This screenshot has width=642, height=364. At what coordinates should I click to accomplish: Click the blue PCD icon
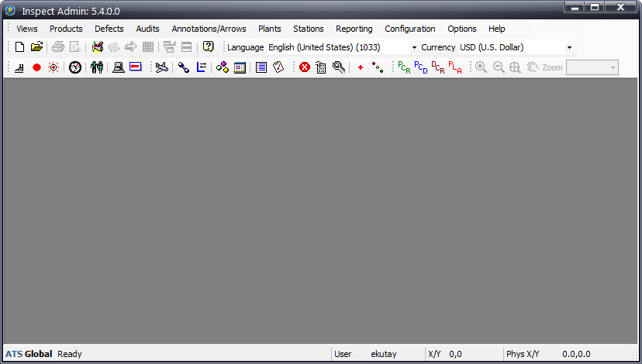click(421, 67)
